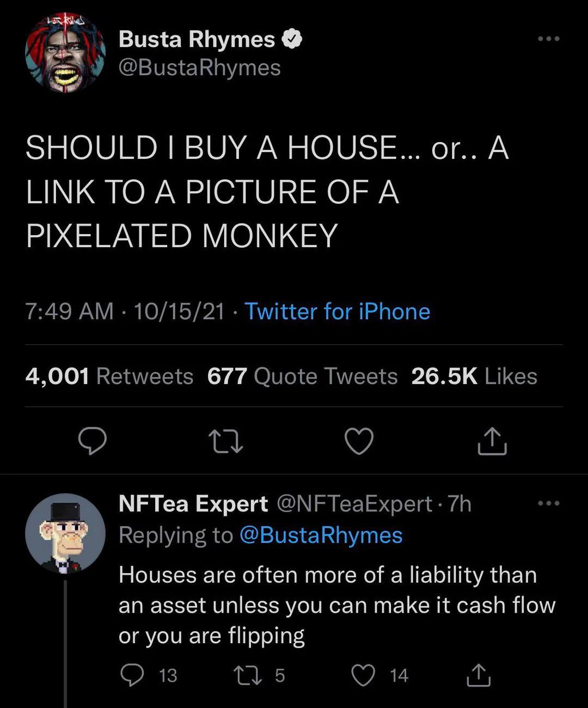This screenshot has height=708, width=588.
Task: Open more options for Busta Rhymes' tweet
Action: 548,39
